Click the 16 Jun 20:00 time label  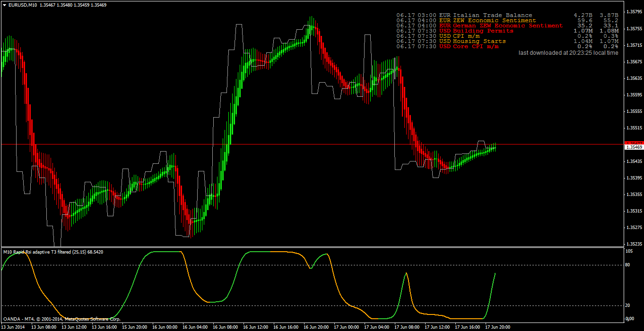(316, 327)
